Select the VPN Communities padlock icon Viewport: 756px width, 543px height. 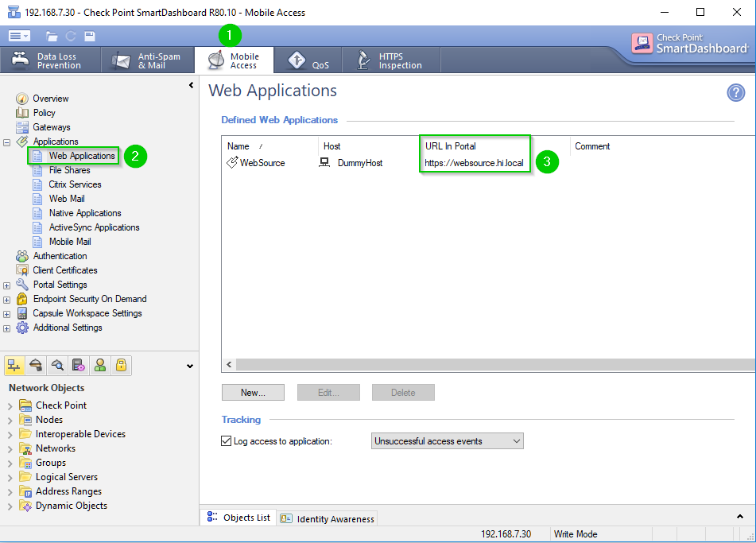tap(122, 366)
